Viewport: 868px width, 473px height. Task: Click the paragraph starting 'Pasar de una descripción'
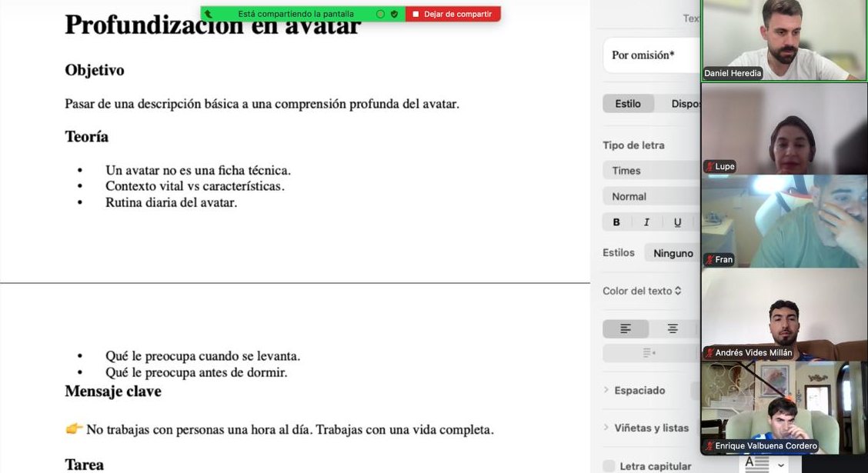(x=262, y=104)
